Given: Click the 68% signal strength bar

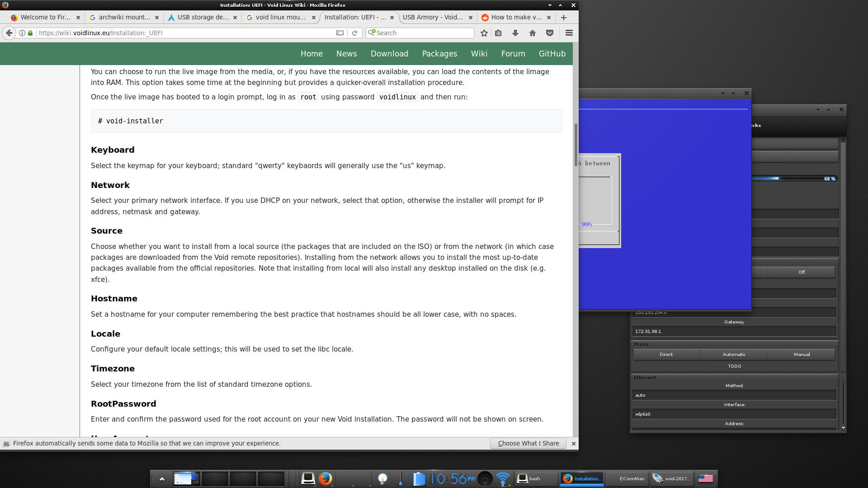Looking at the screenshot, I should [795, 179].
